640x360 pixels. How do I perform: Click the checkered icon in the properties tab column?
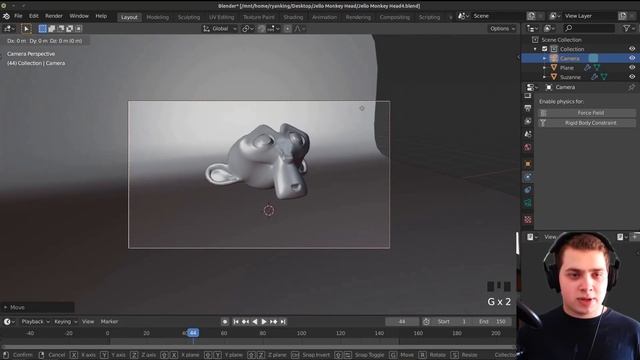pyautogui.click(x=528, y=220)
